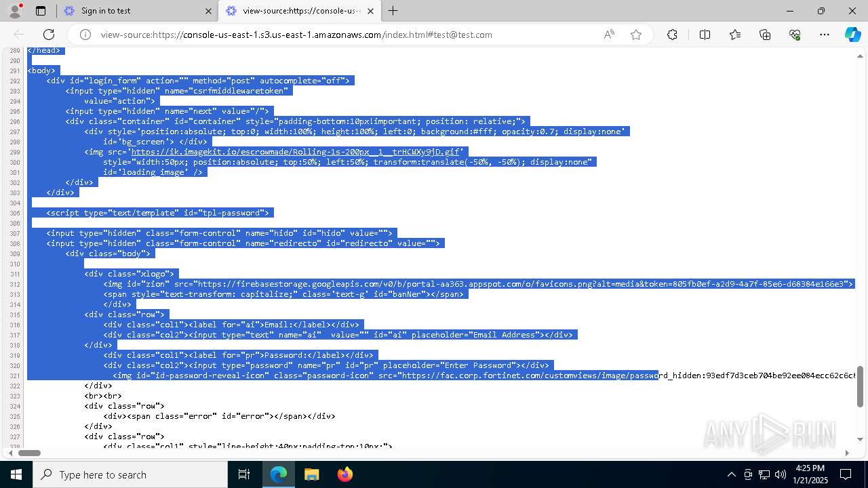Reload the page with refresh icon
Viewport: 868px width, 488px height.
click(x=49, y=35)
